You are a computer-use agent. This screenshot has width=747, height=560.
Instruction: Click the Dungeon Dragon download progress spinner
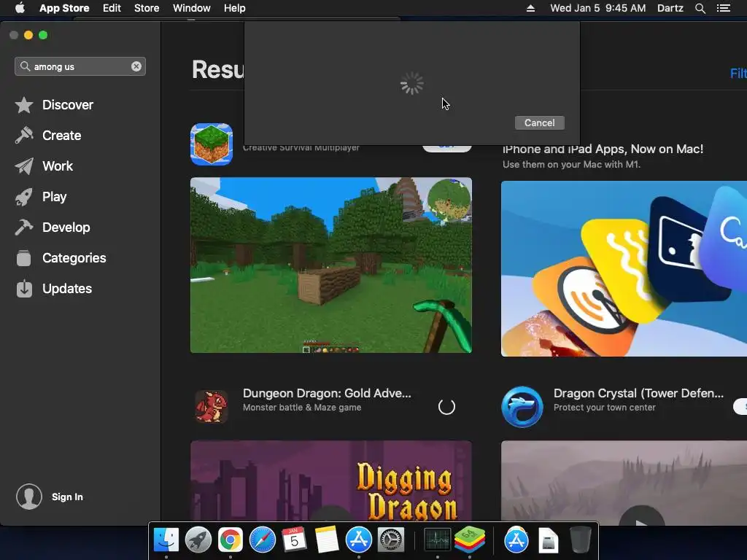pyautogui.click(x=446, y=407)
